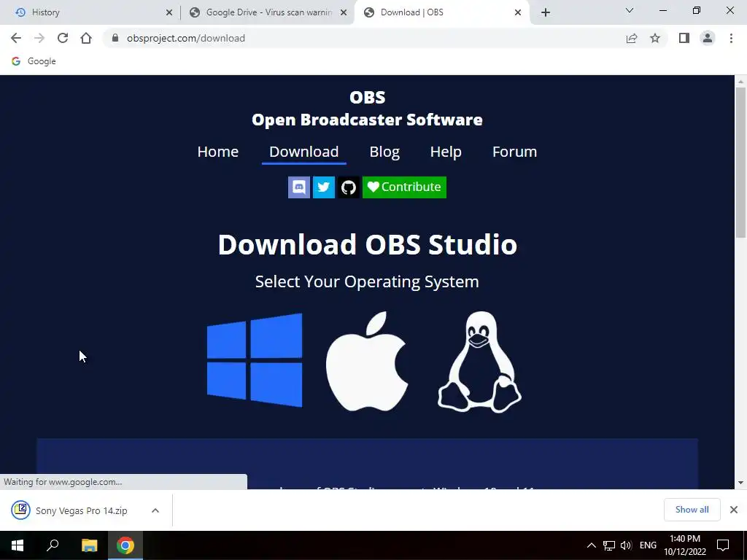Close the Download | OBS tab
Image resolution: width=747 pixels, height=560 pixels.
[x=518, y=13]
